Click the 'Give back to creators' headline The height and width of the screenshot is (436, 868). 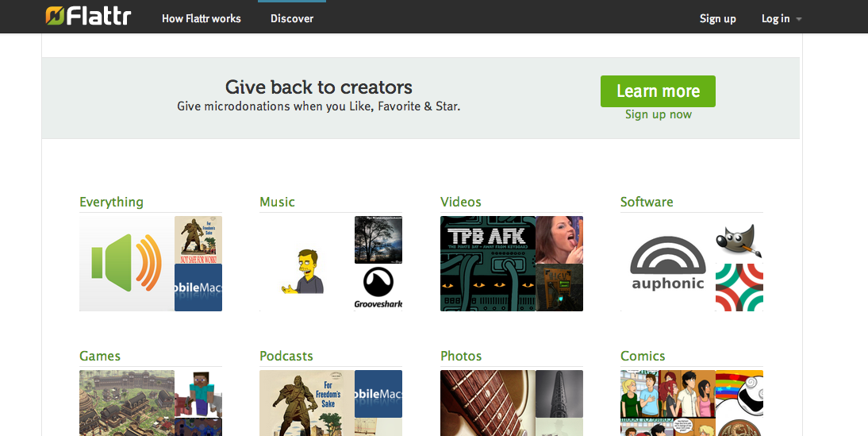click(x=319, y=87)
